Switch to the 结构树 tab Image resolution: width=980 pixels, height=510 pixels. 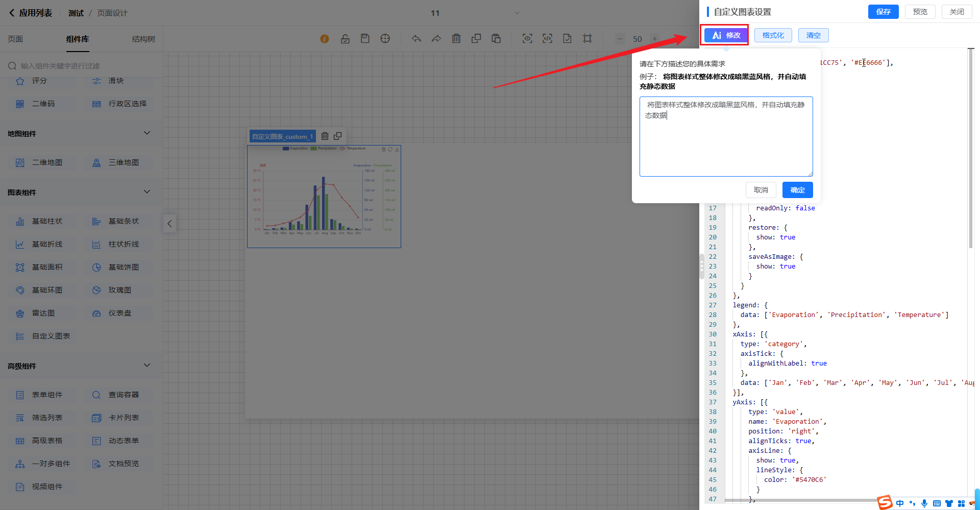pos(143,39)
